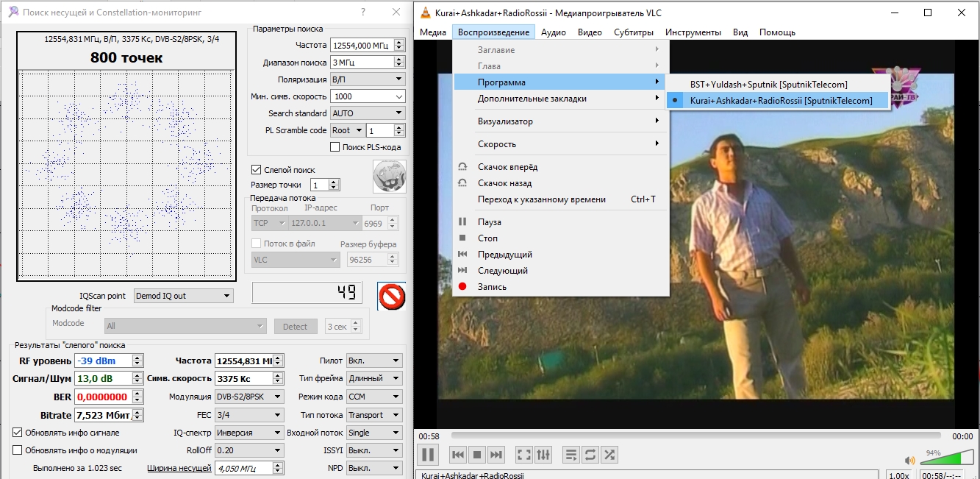Click the VLC seek bar
The image size is (980, 479).
tap(695, 436)
